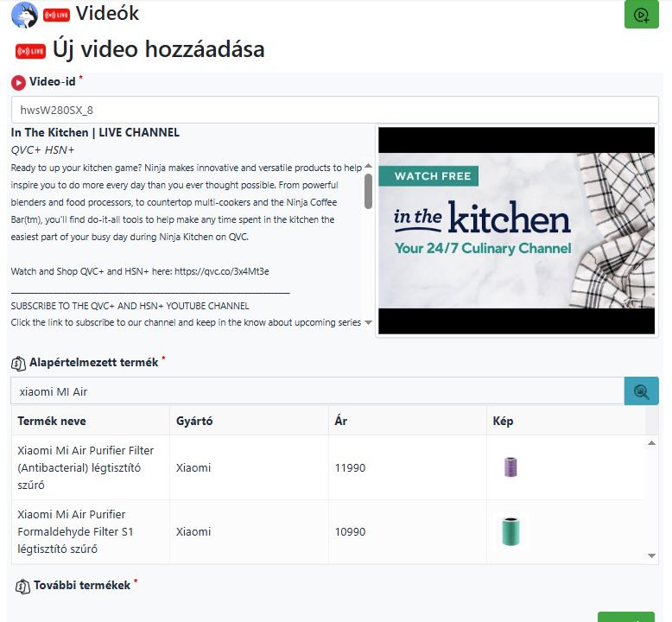The width and height of the screenshot is (672, 622).
Task: Click the description scrollbar thumb
Action: coord(368,191)
